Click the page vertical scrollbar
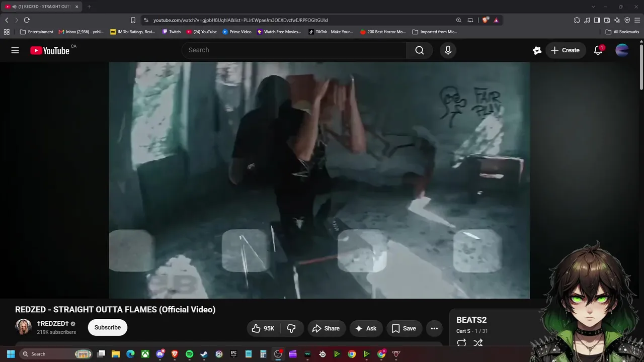The image size is (644, 362). tap(641, 68)
